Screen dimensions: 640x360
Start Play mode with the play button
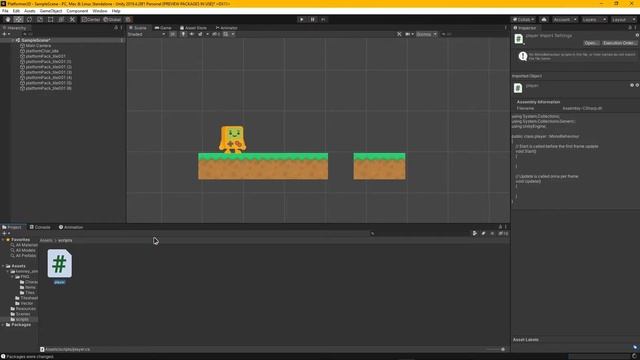[x=302, y=20]
